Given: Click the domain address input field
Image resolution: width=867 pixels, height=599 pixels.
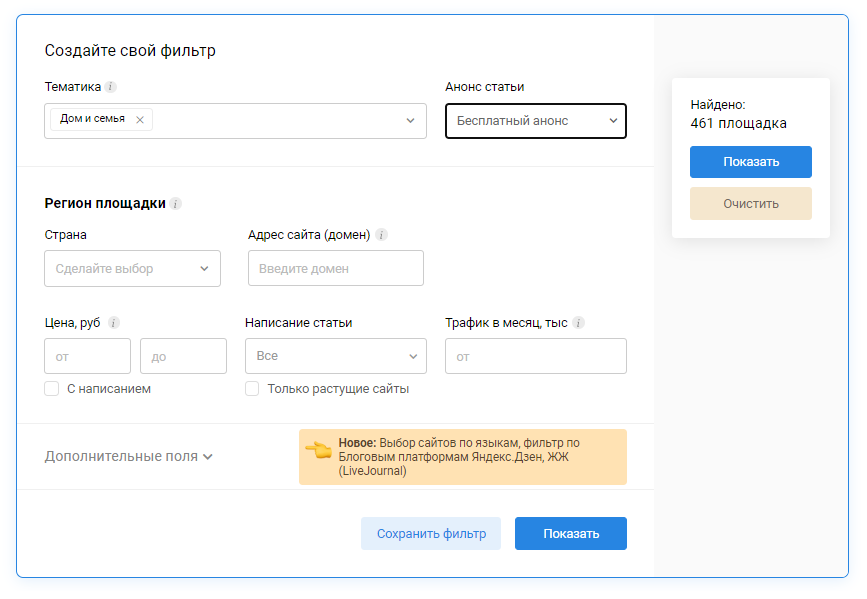Looking at the screenshot, I should [x=335, y=269].
